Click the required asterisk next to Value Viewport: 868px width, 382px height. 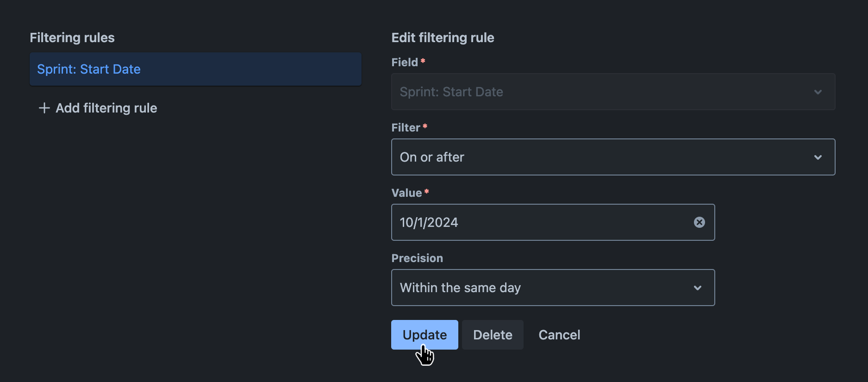pos(426,191)
